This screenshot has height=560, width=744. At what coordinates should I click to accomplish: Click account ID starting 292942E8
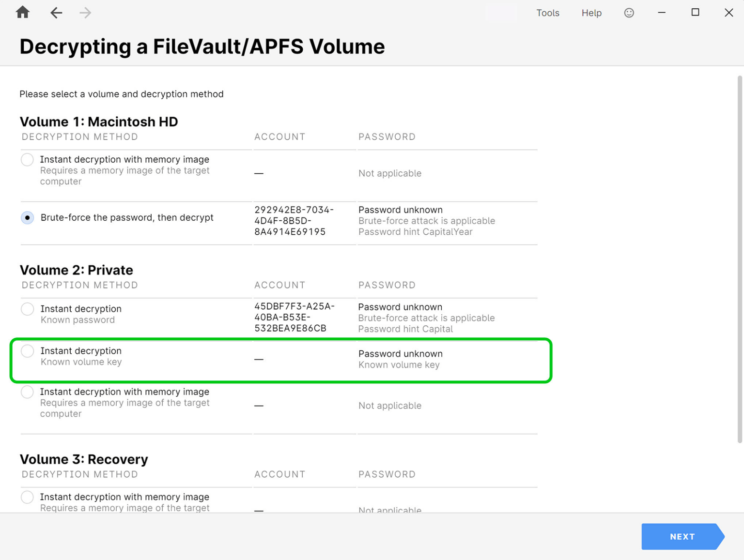tap(294, 220)
